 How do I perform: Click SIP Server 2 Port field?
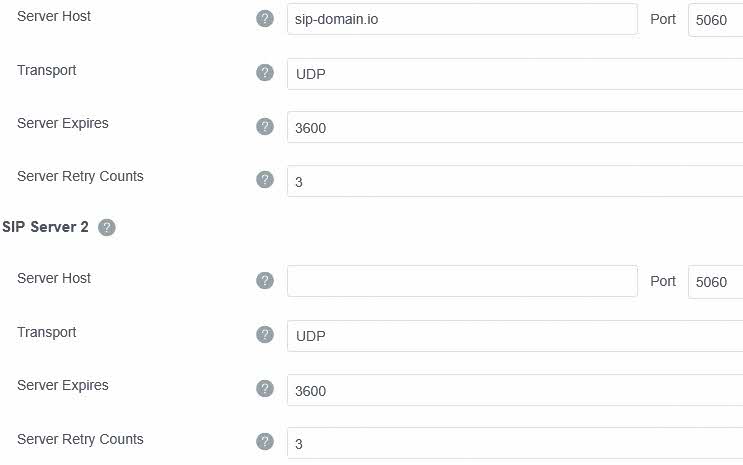[x=715, y=281]
